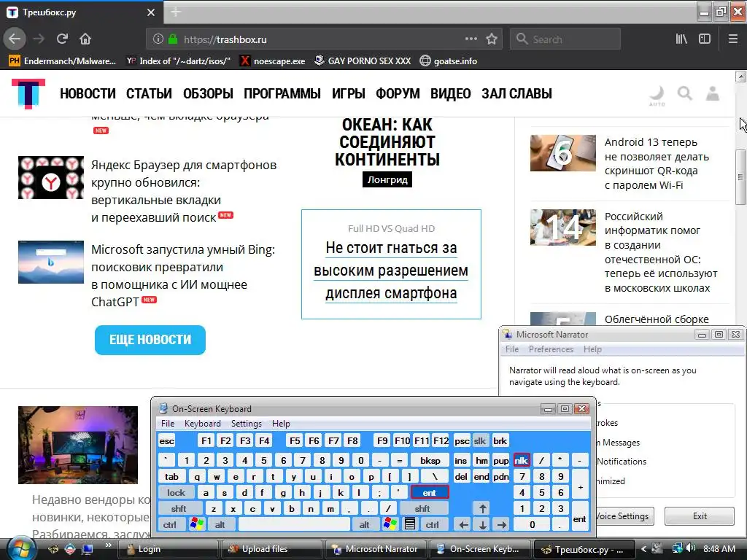747x560 pixels.
Task: Click the down arrow key on keyboard
Action: click(x=482, y=525)
